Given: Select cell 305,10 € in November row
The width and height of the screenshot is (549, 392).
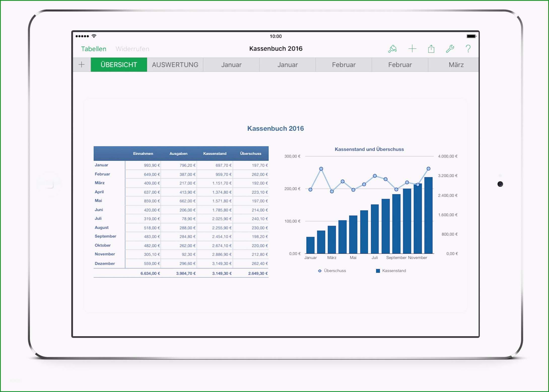Looking at the screenshot, I should point(143,255).
